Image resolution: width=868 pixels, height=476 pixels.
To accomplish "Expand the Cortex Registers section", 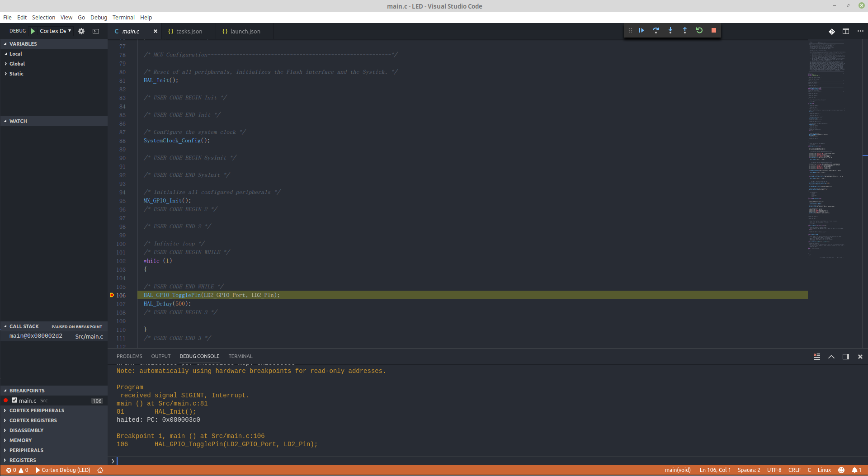I will 33,420.
